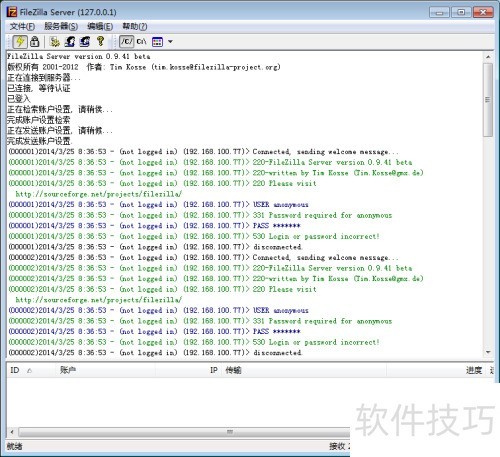Click (000001) 'USER anonymous' log line
The width and height of the screenshot is (500, 457).
pos(158,204)
